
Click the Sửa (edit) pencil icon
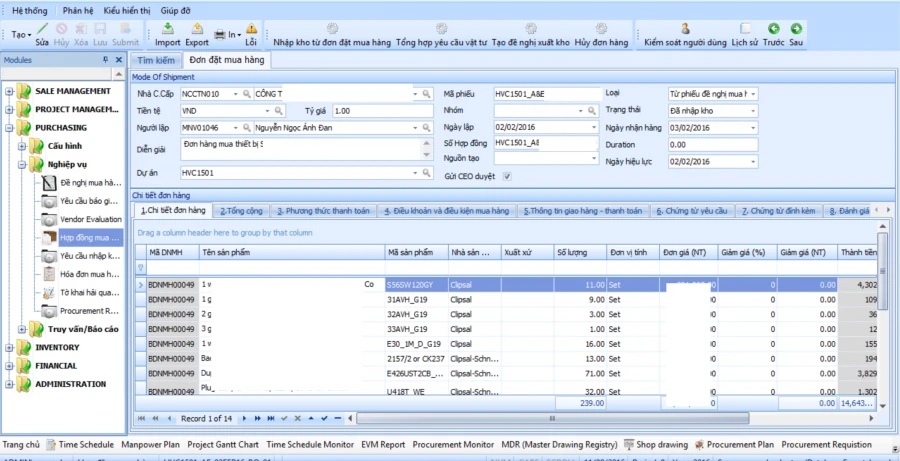[x=42, y=29]
